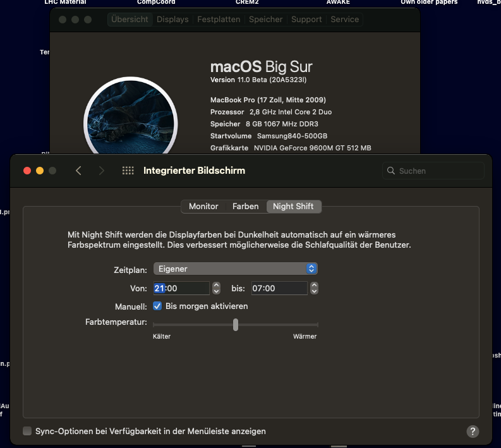
Task: Click the Suchen search field
Action: 433,171
